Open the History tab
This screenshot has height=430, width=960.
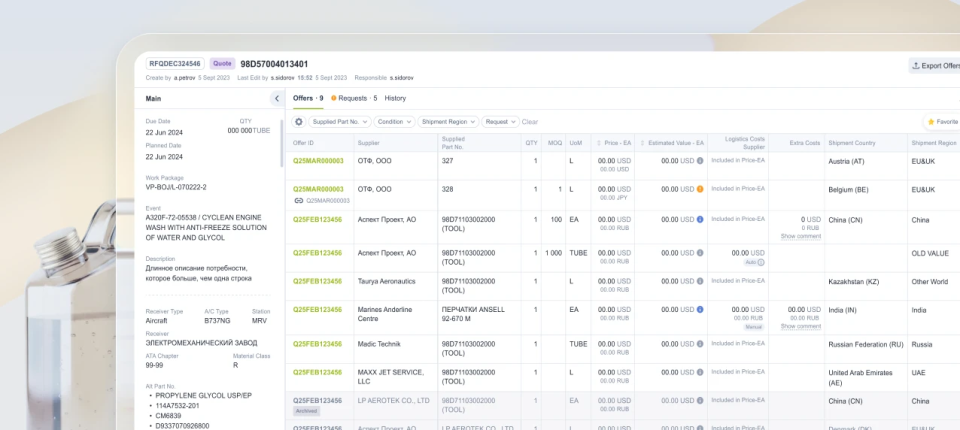(x=395, y=98)
